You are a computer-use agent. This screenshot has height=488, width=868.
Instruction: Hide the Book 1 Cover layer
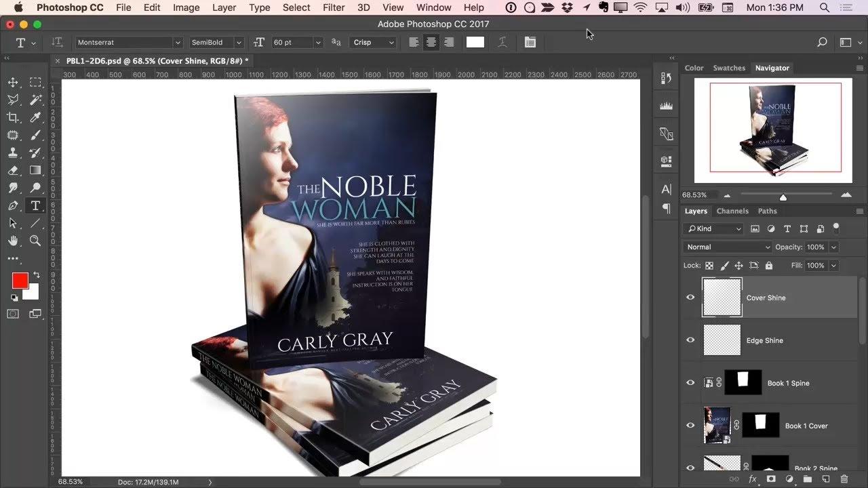coord(690,426)
